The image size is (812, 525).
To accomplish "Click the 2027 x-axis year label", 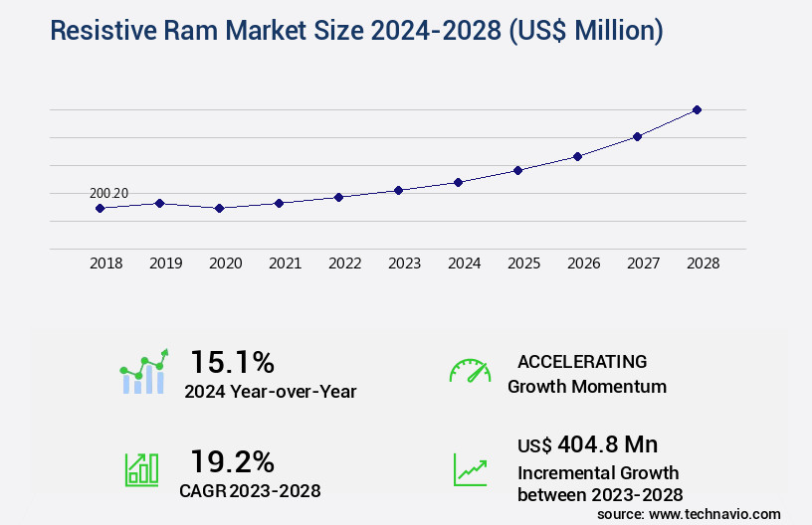I will (x=643, y=264).
